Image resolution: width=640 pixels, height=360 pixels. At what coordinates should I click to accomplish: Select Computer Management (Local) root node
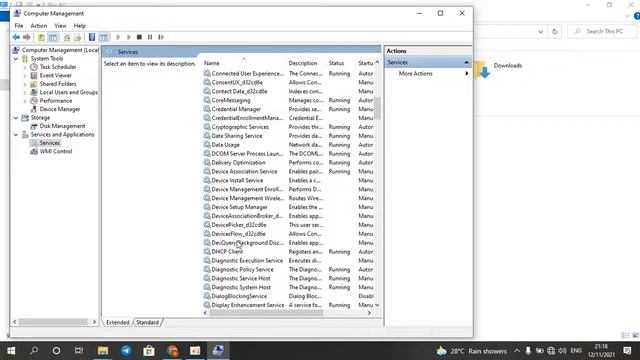pos(60,50)
